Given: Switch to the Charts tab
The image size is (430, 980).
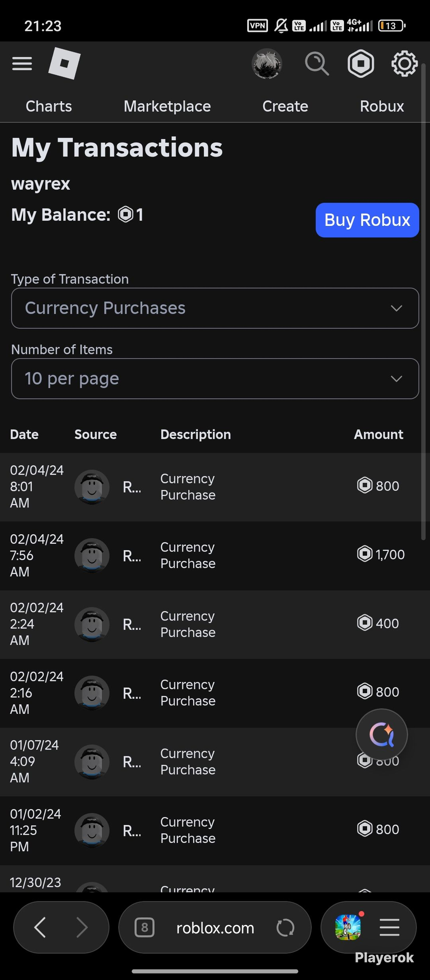Looking at the screenshot, I should (x=49, y=106).
